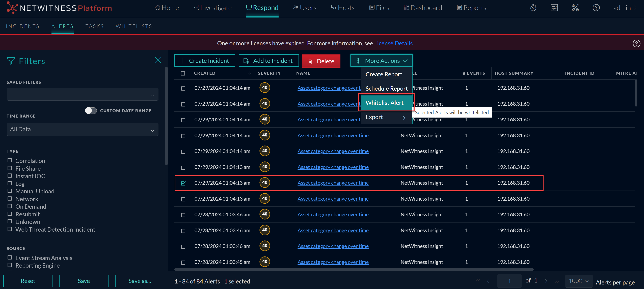Open the Users main menu
Screen dimensions: 644x289
pos(305,8)
